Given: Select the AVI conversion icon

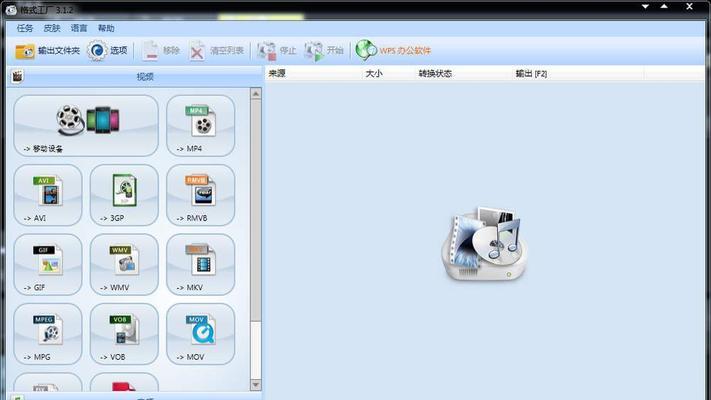Looking at the screenshot, I should pyautogui.click(x=48, y=195).
